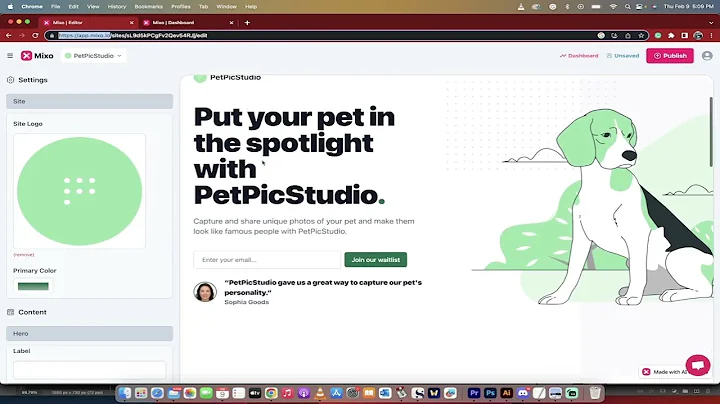720x404 pixels.
Task: Close the Mixo Dashboard tab
Action: tap(231, 22)
